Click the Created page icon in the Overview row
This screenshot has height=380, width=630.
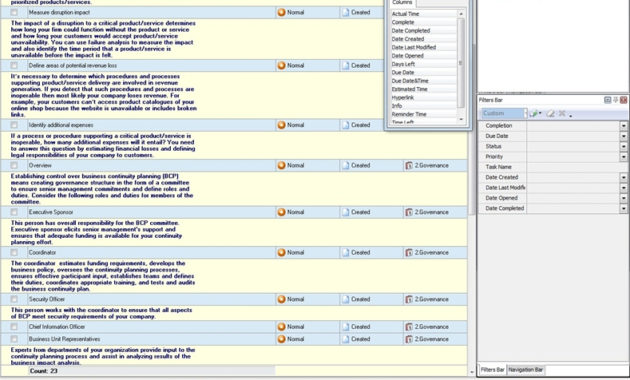[x=346, y=165]
